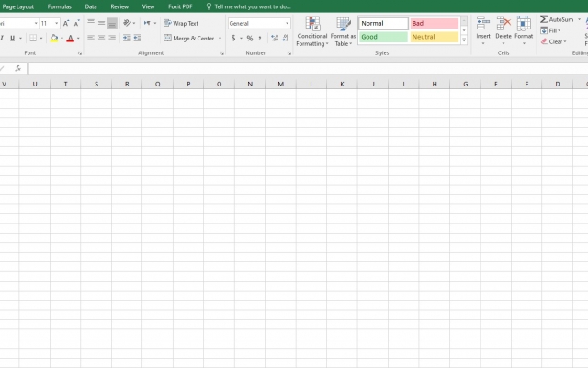Open the font size dropdown showing 11
Screen dimensions: 588x368
(x=56, y=23)
